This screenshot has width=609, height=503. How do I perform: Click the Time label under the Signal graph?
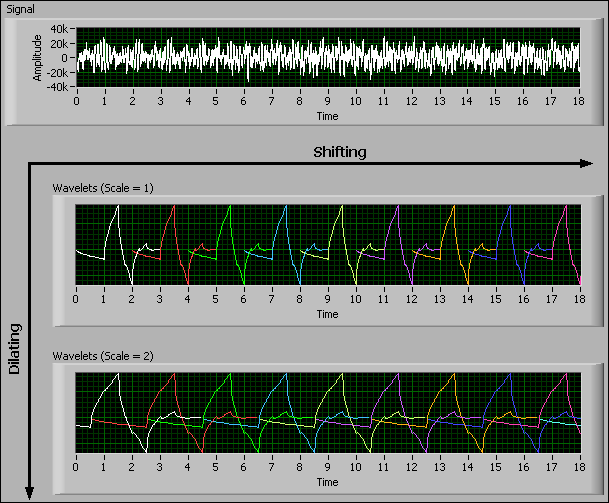pyautogui.click(x=327, y=115)
